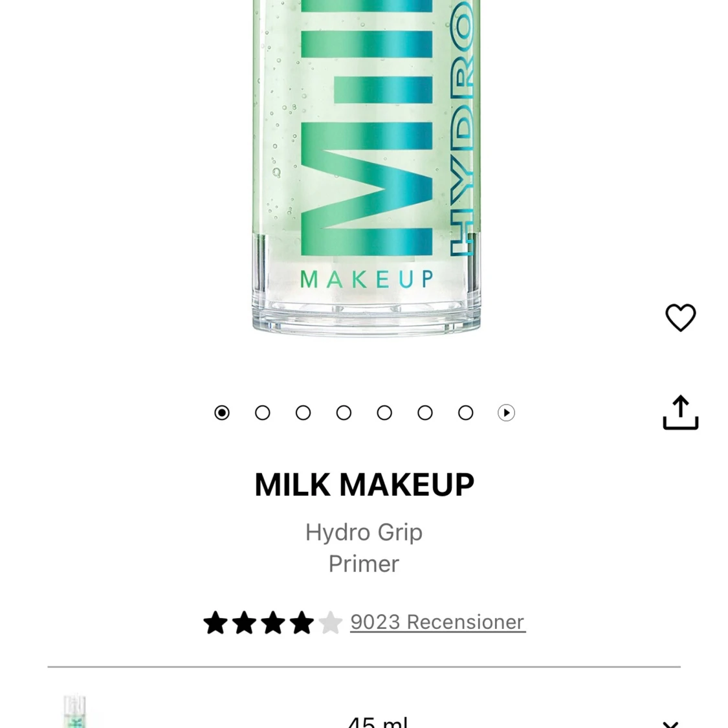Open size chevron next to 45 ml
This screenshot has width=728, height=728.
click(x=670, y=724)
